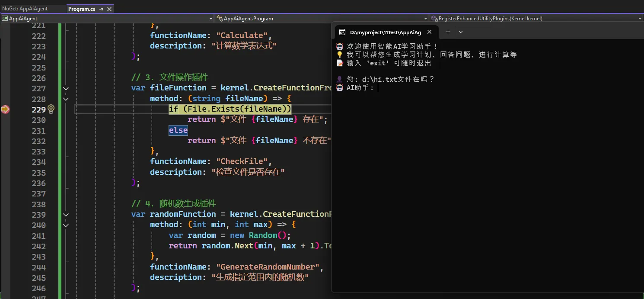The height and width of the screenshot is (299, 644).
Task: Collapse the code block at line 227
Action: [66, 88]
